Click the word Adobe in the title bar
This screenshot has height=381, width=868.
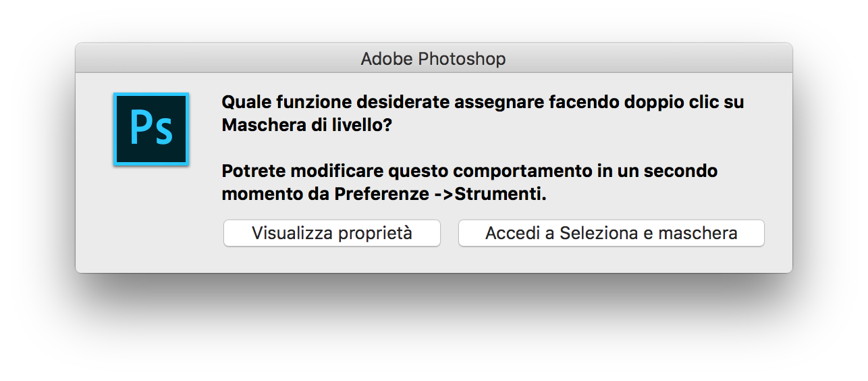[387, 59]
